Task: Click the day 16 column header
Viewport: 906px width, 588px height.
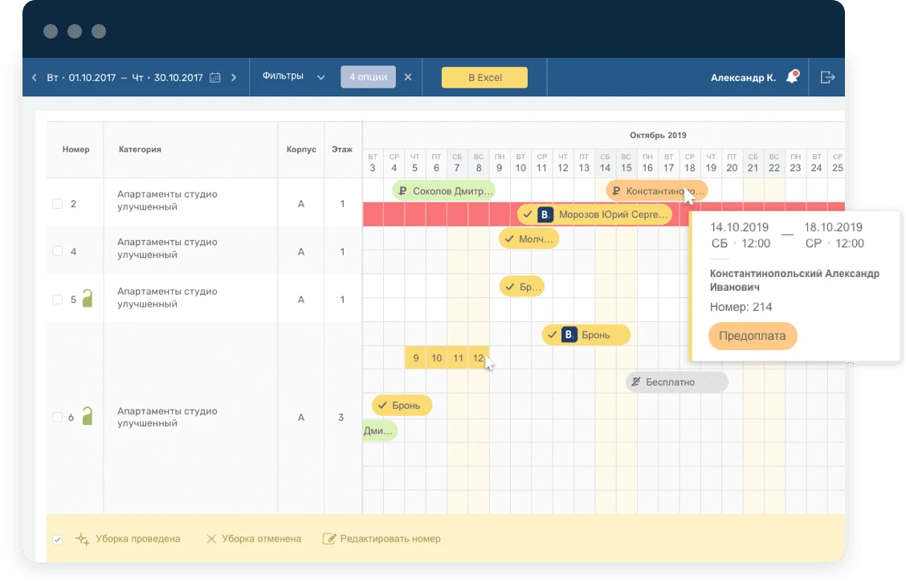Action: (x=647, y=163)
